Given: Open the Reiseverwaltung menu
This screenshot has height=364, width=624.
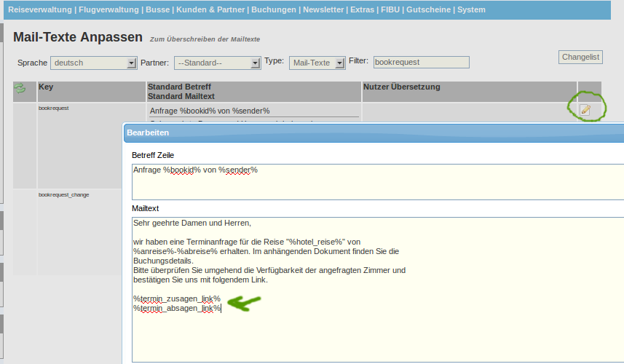Looking at the screenshot, I should (x=39, y=10).
